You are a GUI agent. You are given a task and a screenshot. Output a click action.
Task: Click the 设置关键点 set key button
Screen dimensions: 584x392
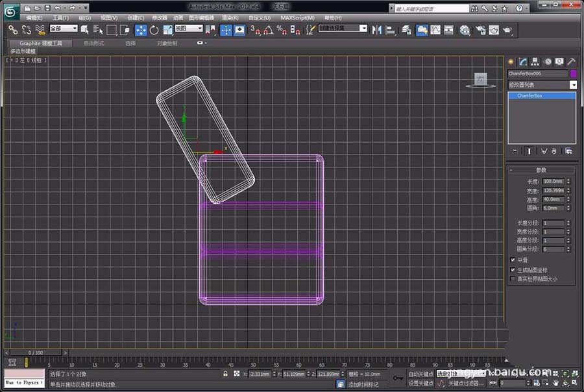tap(420, 383)
